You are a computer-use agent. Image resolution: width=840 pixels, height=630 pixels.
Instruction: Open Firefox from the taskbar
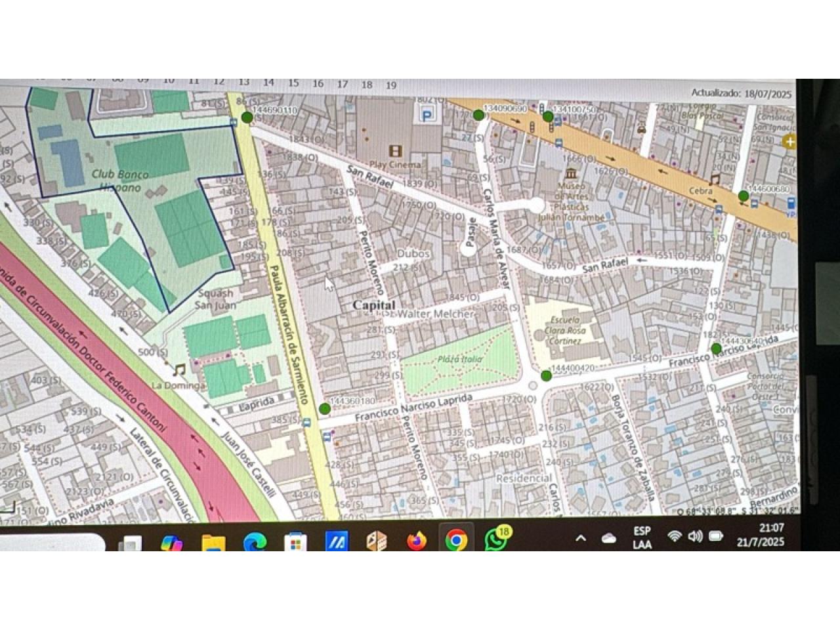pyautogui.click(x=416, y=541)
